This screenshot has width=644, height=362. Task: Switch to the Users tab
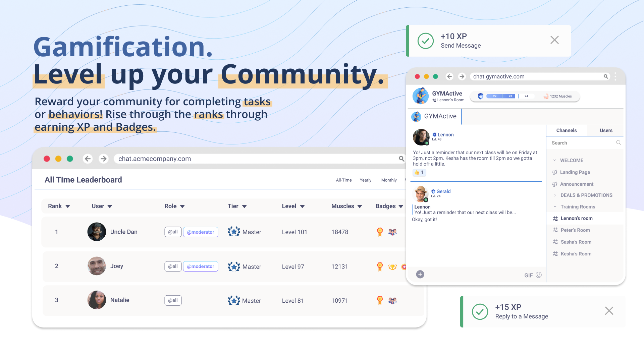coord(606,130)
